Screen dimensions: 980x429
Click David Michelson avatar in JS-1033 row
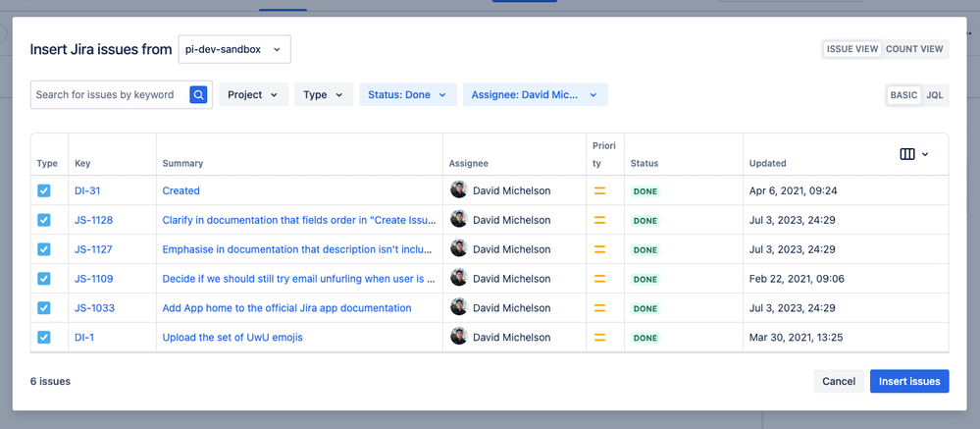click(459, 307)
